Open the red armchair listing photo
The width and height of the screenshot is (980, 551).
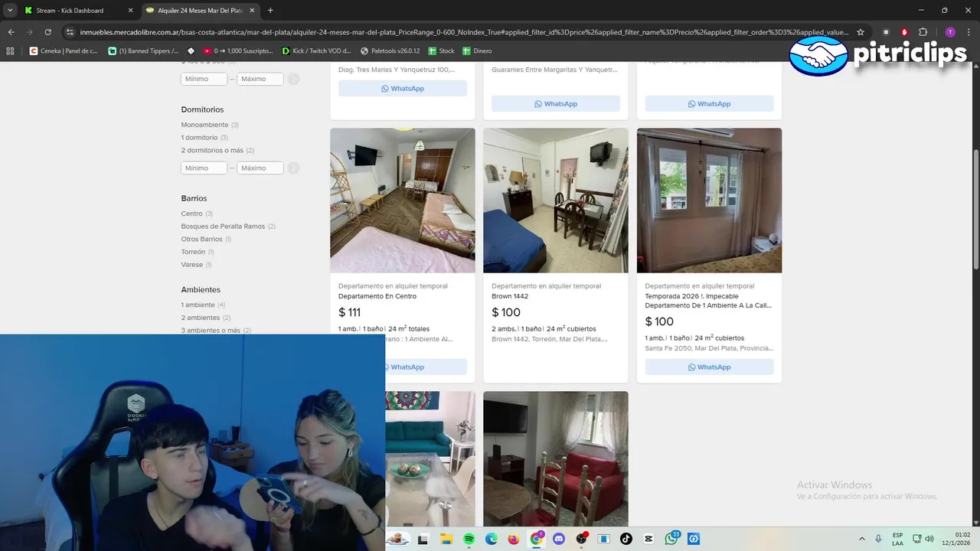pyautogui.click(x=556, y=459)
